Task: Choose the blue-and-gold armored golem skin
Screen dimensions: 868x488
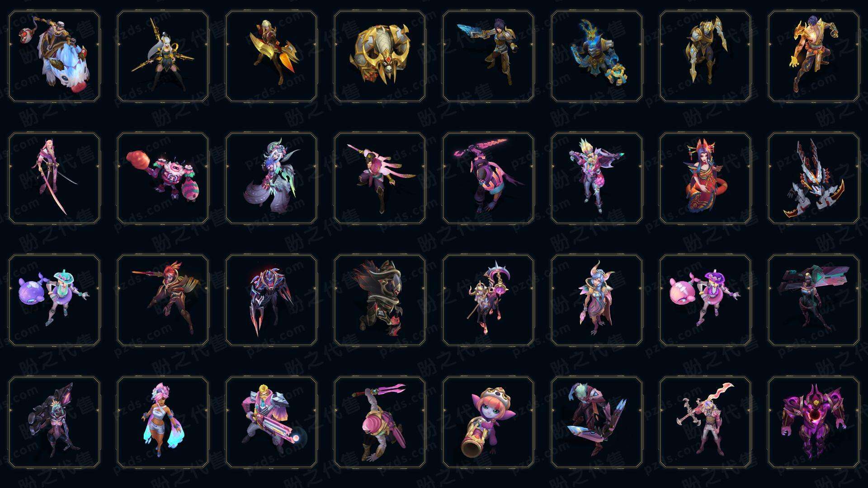Action: click(597, 56)
